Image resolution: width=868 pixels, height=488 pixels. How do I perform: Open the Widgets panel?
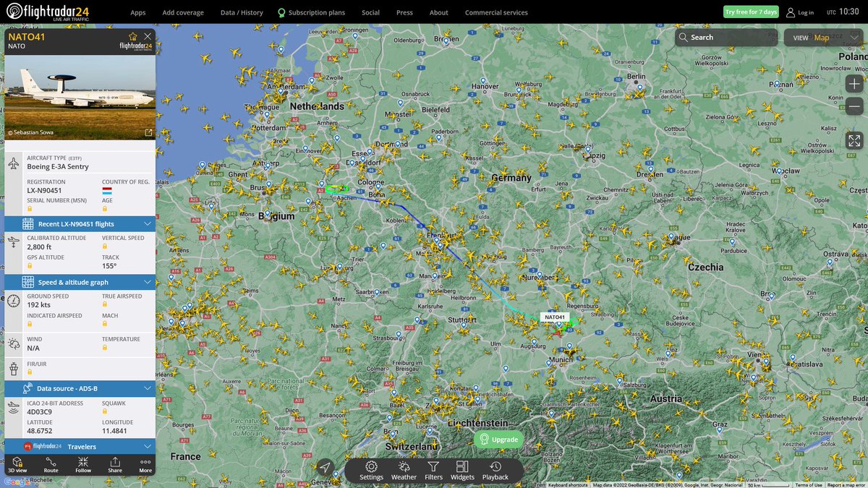462,471
